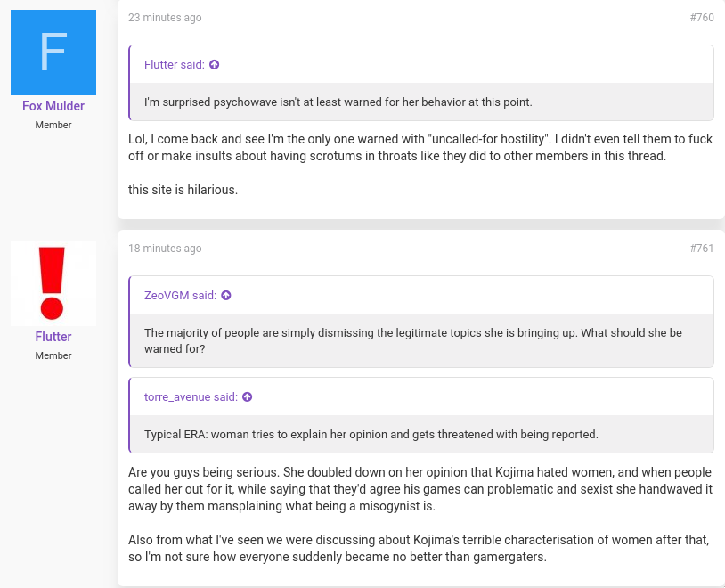Jump to torre_avenue's original post arrow
Image resolution: width=725 pixels, height=588 pixels.
[248, 397]
